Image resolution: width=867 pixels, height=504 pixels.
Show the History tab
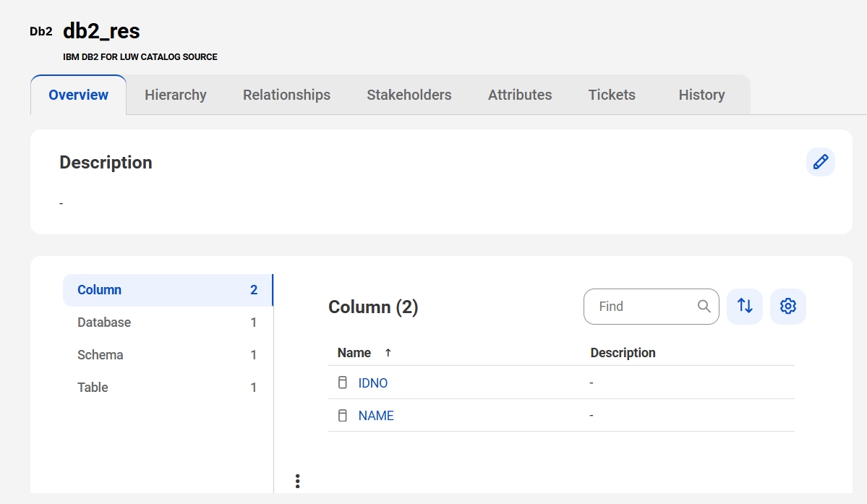(701, 95)
